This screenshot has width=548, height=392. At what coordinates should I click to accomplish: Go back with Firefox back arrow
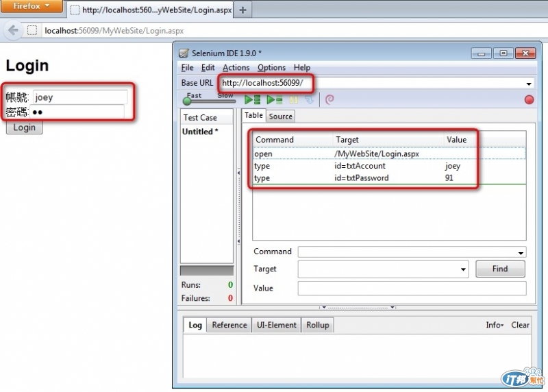tap(13, 30)
